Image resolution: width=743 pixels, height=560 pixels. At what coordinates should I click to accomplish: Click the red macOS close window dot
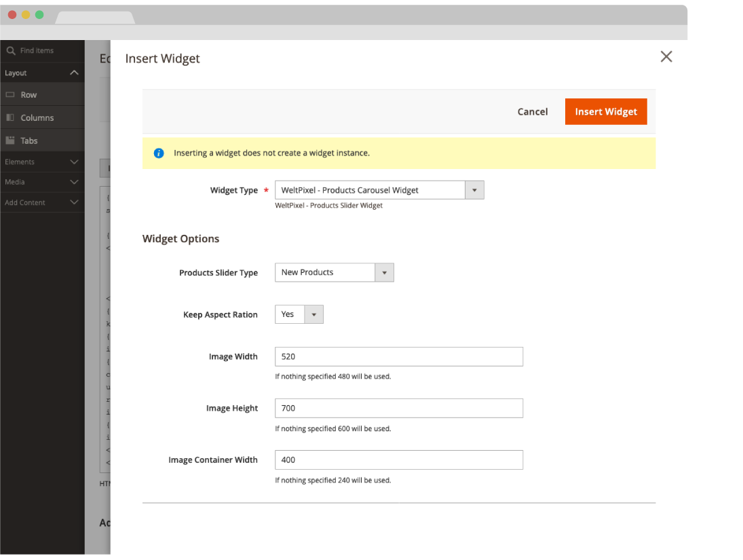click(x=12, y=15)
